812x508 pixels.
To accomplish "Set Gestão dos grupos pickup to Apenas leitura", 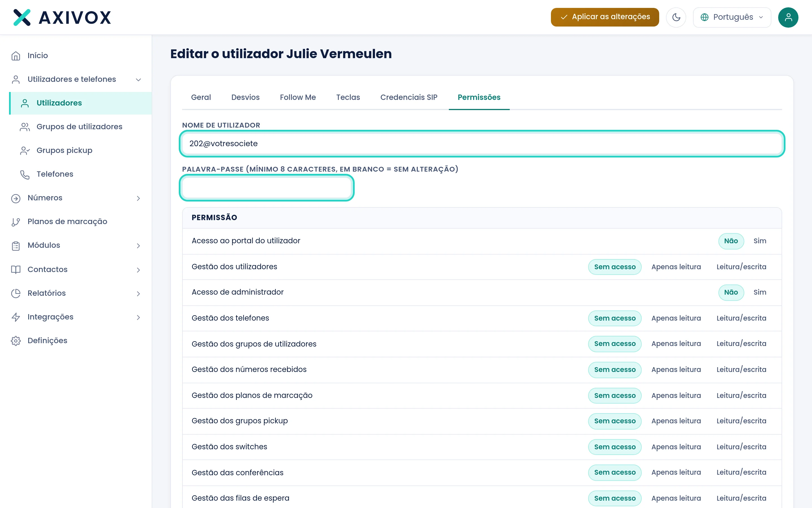I will tap(676, 421).
